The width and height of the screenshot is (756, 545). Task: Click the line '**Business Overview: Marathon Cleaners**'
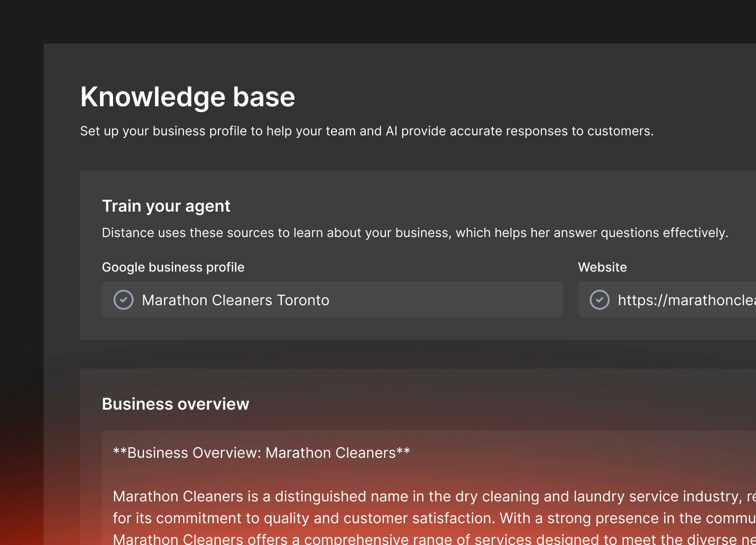pyautogui.click(x=261, y=453)
